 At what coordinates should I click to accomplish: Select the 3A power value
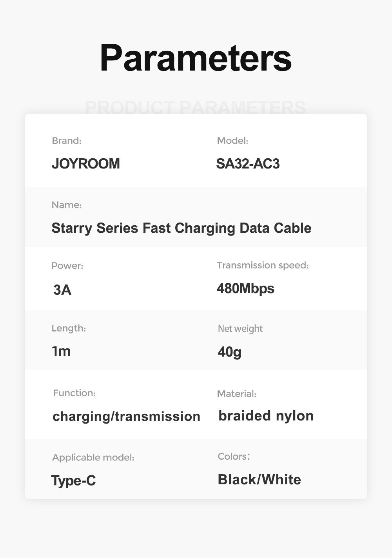tap(62, 290)
